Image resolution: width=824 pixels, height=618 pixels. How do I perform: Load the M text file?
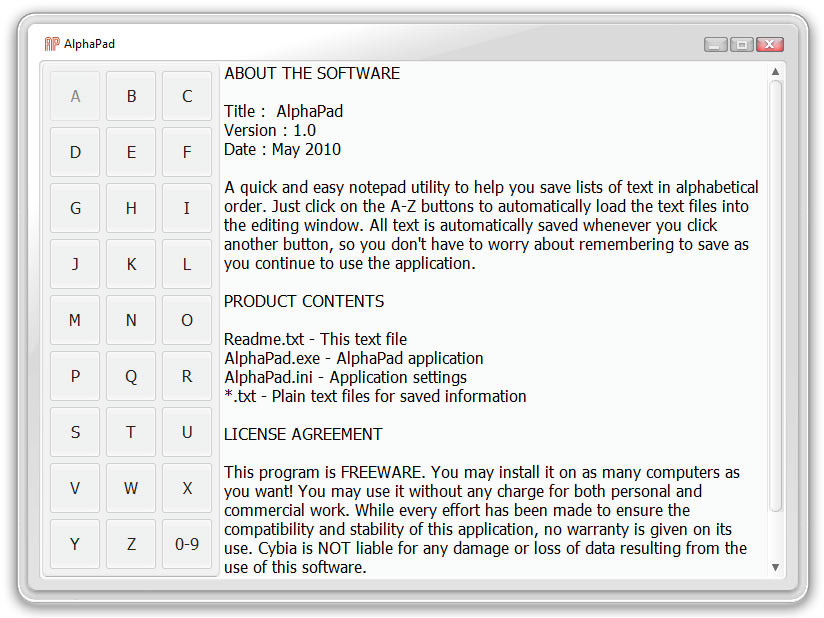coord(75,321)
